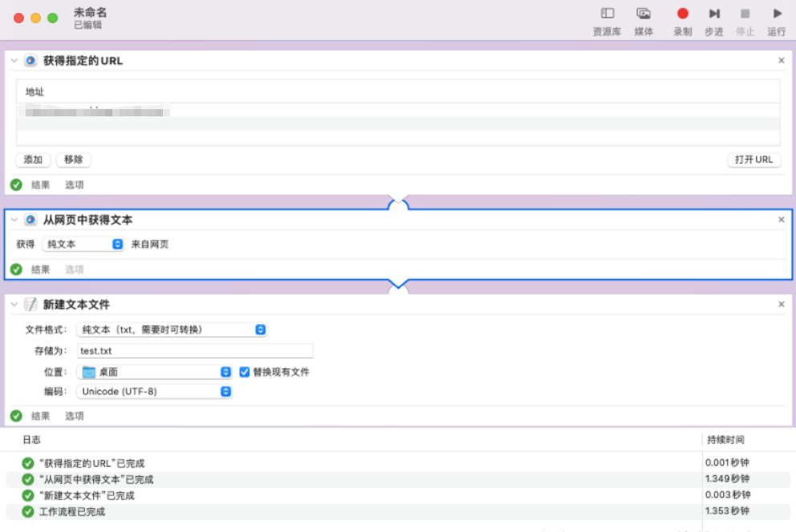This screenshot has width=796, height=532.
Task: Click the Safari icon of 获得指定的URL action
Action: pyautogui.click(x=30, y=60)
